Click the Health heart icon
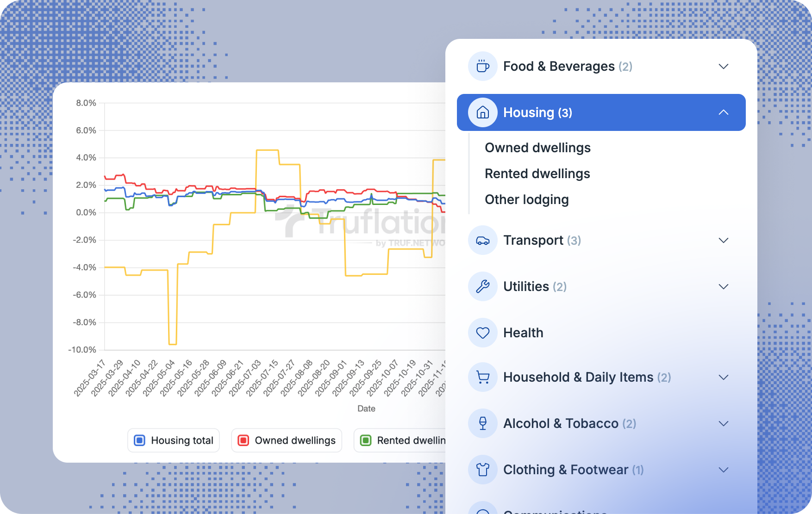812x514 pixels. pos(482,333)
